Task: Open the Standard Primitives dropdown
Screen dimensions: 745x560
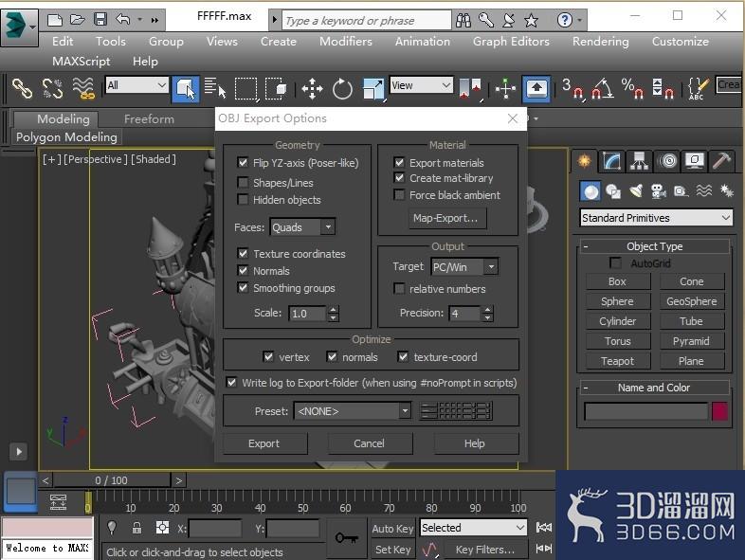Action: pos(656,218)
